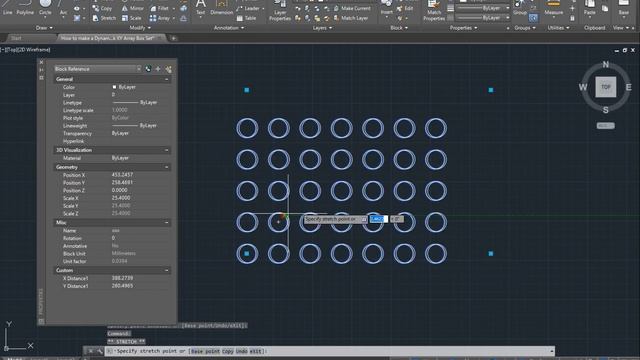Click Quick Select icon in Properties palette
Viewport: 640px width, 360px height.
168,69
